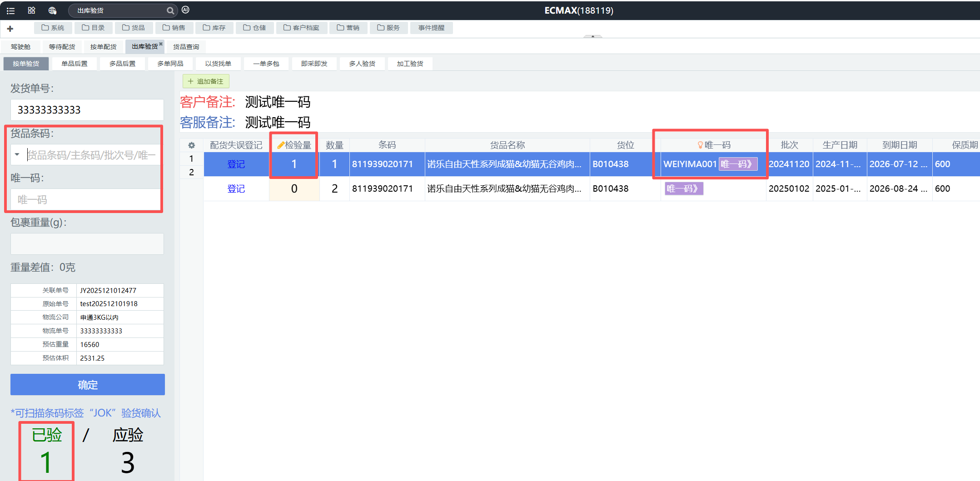This screenshot has height=481, width=980.
Task: Open the 目录 menu folder
Action: point(93,28)
